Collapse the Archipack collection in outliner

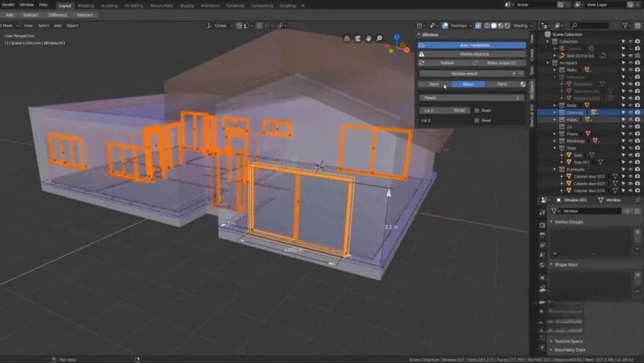[x=547, y=63]
